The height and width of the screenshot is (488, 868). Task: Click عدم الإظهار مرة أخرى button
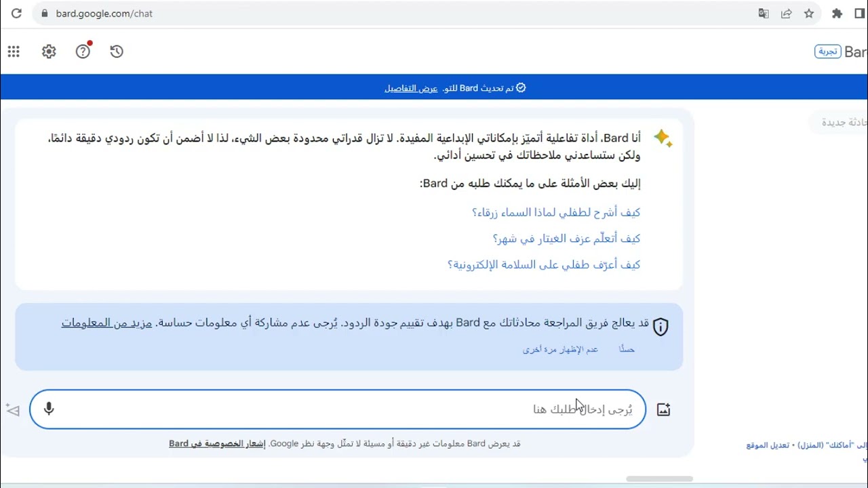click(560, 349)
